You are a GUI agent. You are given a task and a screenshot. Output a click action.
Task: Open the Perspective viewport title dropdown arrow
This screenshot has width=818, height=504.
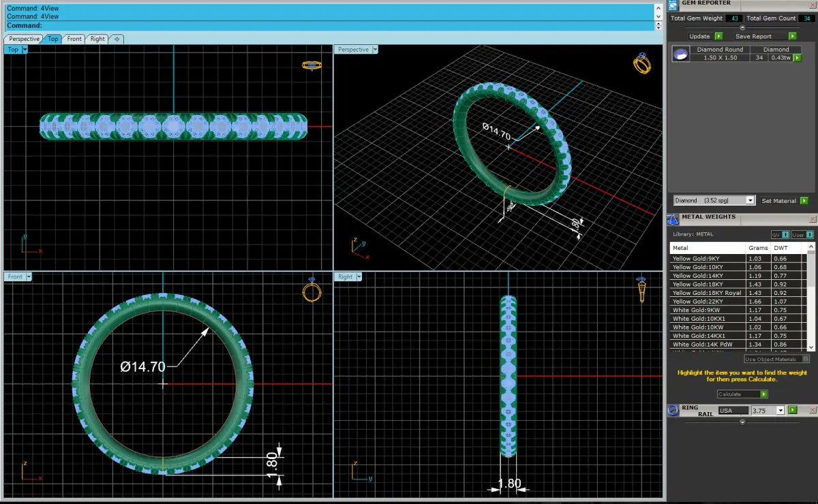(375, 50)
